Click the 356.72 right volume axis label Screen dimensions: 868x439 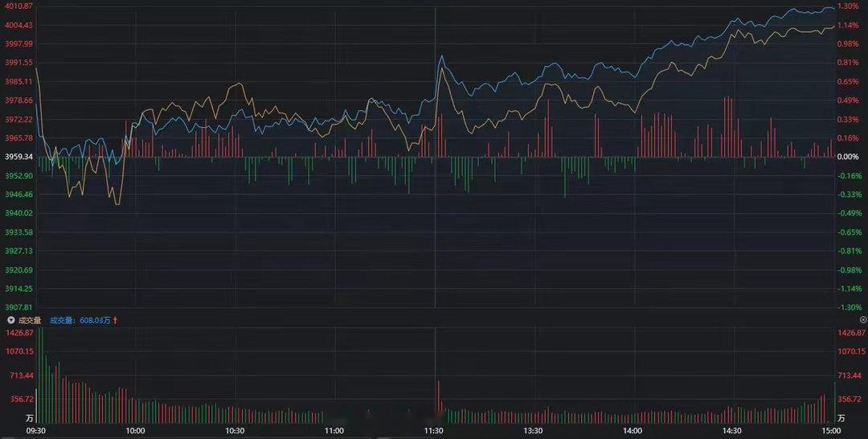[850, 399]
